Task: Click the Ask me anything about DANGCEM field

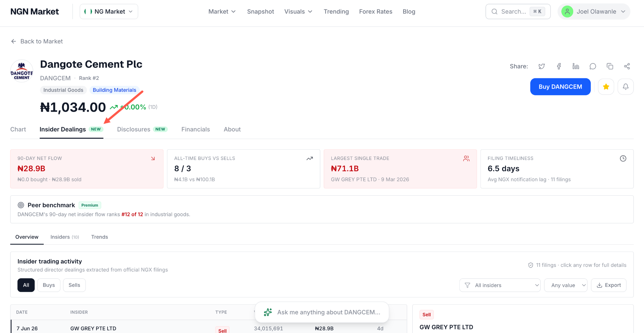Action: pos(322,312)
